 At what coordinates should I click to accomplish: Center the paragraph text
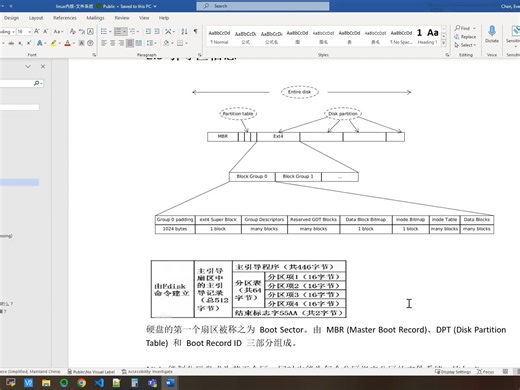[x=113, y=43]
